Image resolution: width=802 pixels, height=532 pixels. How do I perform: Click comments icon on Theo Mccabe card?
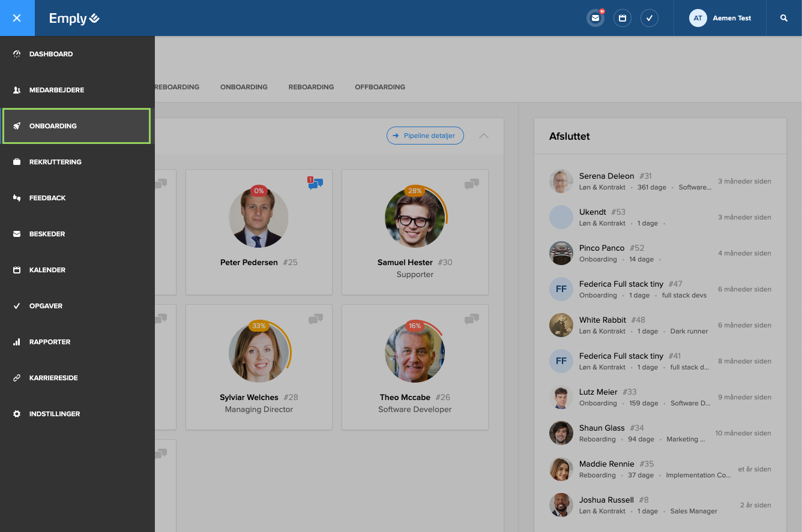click(x=471, y=319)
